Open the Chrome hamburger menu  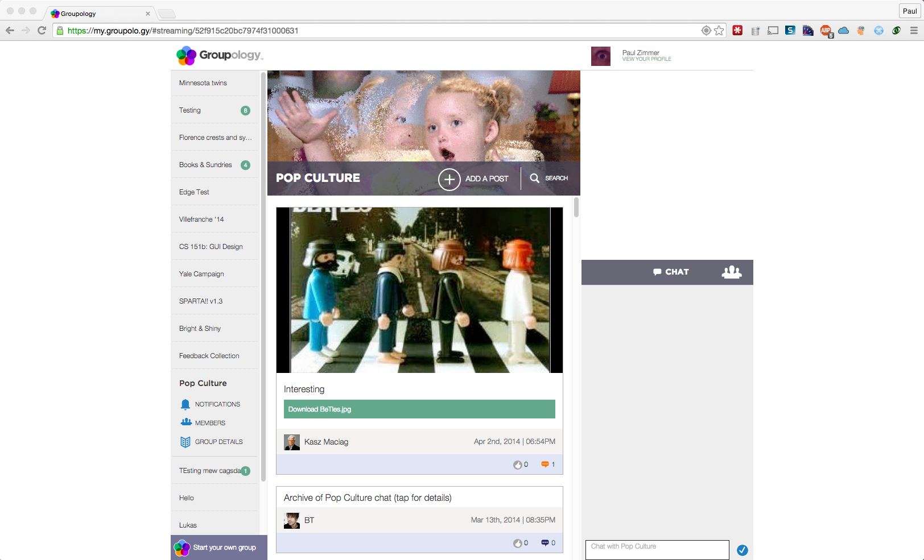coord(914,31)
